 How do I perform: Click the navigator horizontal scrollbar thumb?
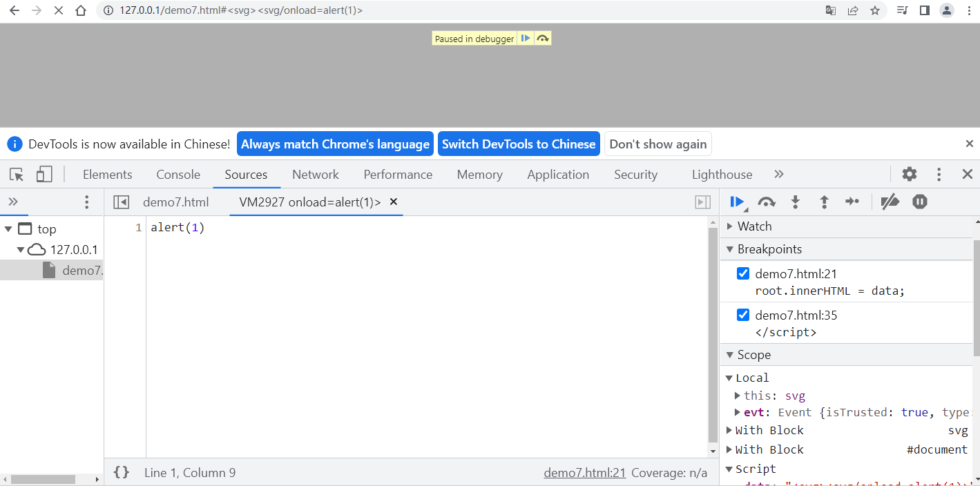pos(43,478)
